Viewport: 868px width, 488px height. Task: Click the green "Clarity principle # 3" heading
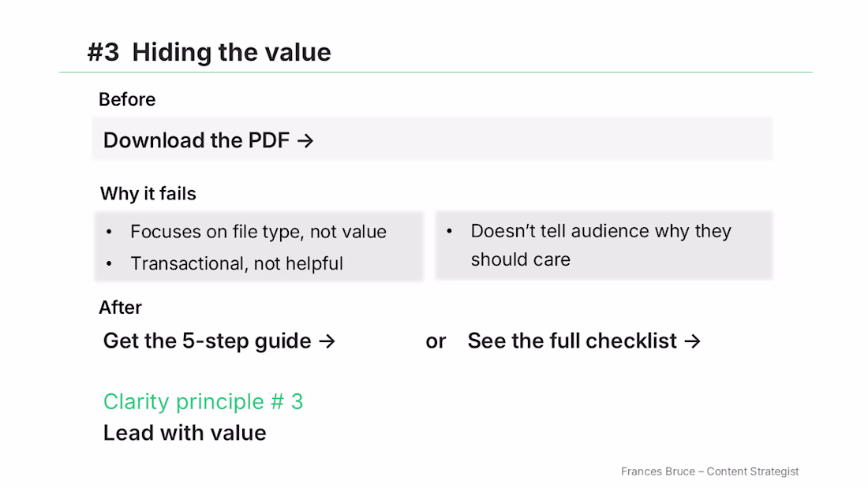pyautogui.click(x=203, y=402)
